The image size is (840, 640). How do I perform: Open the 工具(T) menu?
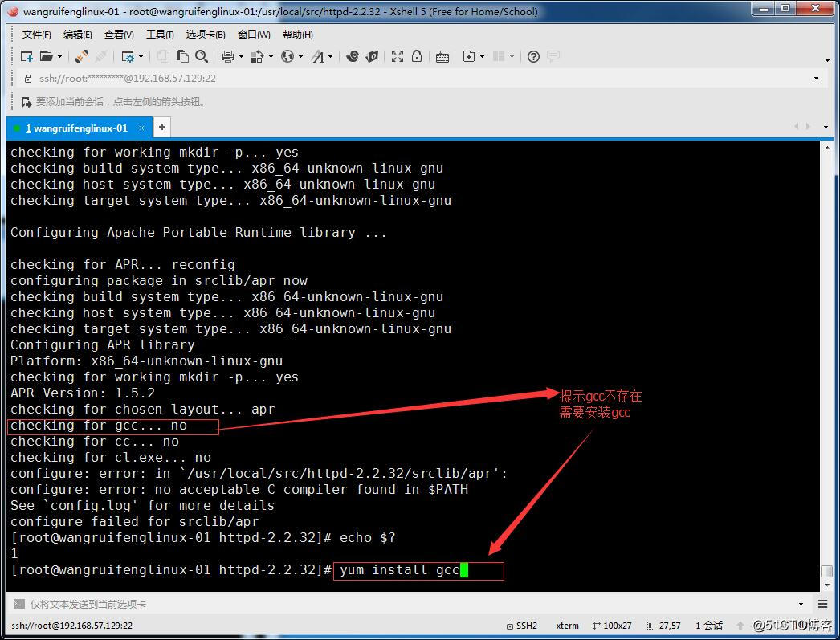160,35
